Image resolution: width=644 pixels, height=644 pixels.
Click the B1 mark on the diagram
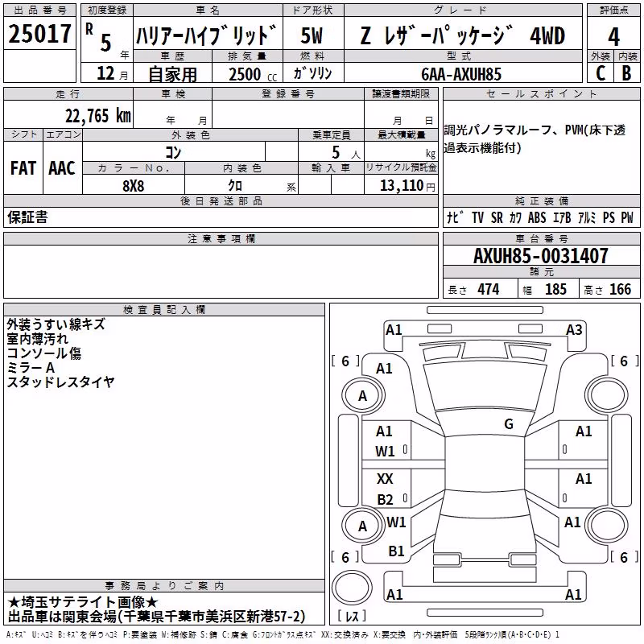[396, 551]
